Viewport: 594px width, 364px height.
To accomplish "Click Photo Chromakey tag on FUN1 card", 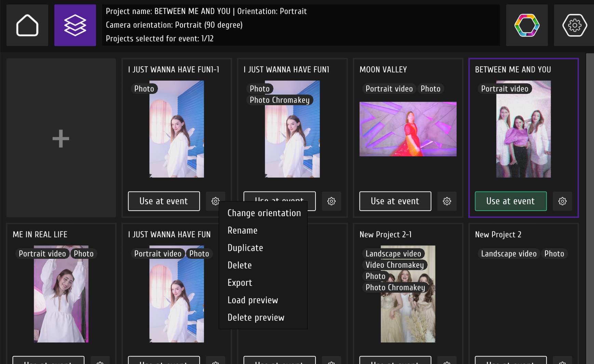I will click(280, 100).
